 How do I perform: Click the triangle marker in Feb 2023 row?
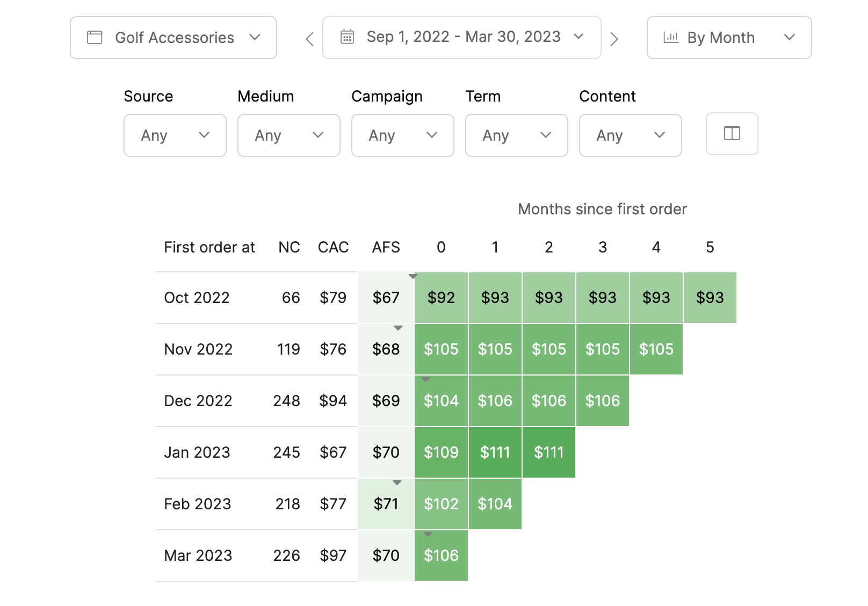pyautogui.click(x=397, y=482)
